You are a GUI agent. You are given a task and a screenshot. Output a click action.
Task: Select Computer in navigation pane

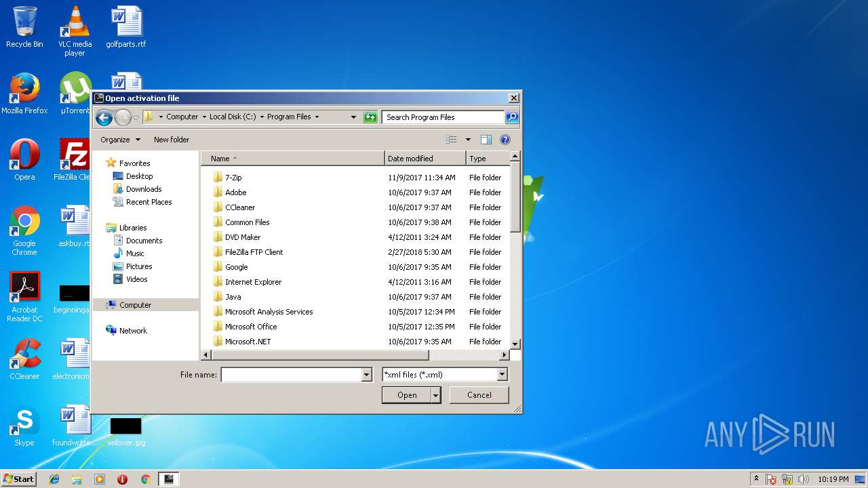click(135, 305)
